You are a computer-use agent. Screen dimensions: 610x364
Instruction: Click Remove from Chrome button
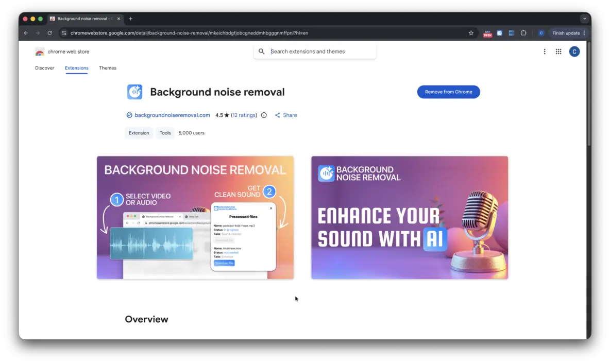click(449, 92)
